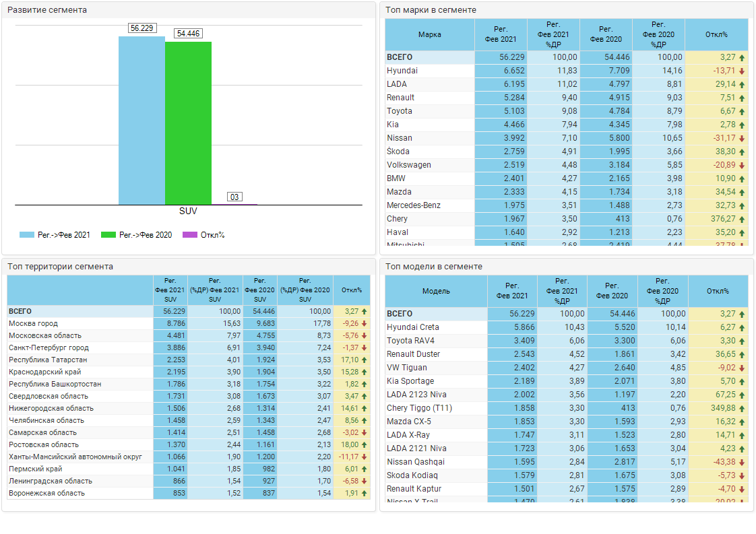Toggle the Рег.->Фев 2020 green legend swatch

pyautogui.click(x=108, y=235)
